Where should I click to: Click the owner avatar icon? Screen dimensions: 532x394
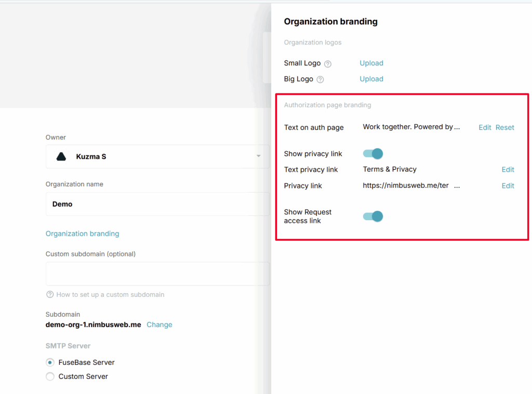(61, 156)
